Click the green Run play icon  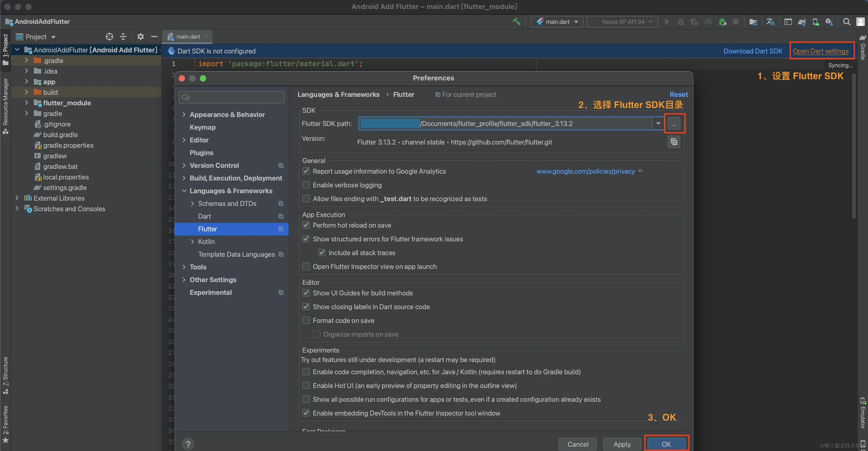pos(667,22)
